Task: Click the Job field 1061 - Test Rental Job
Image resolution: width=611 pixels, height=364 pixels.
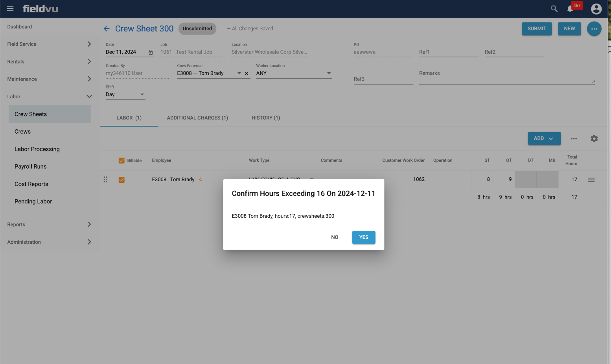Action: 193,52
